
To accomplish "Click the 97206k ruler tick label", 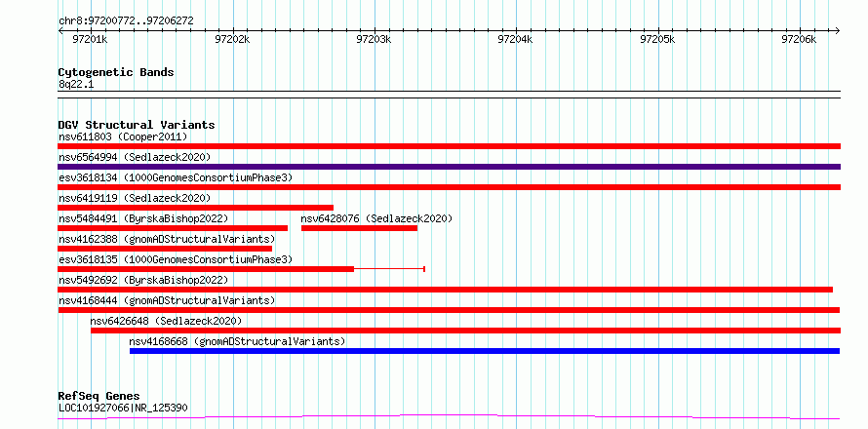I will (x=799, y=39).
